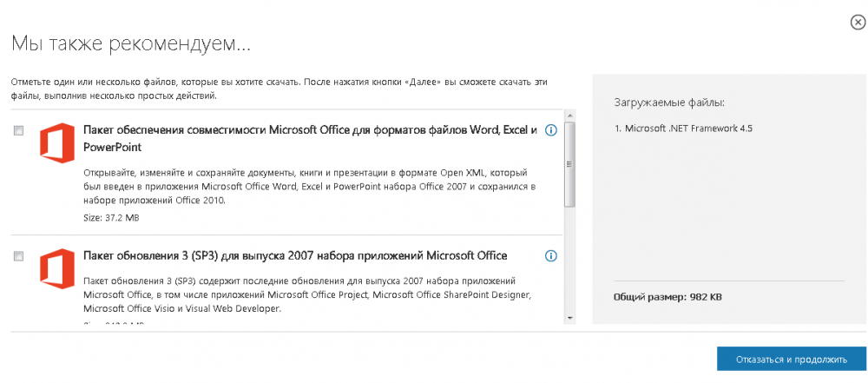Click the Size: 37.2 MB label
Screen dimensions: 868x383
point(111,217)
